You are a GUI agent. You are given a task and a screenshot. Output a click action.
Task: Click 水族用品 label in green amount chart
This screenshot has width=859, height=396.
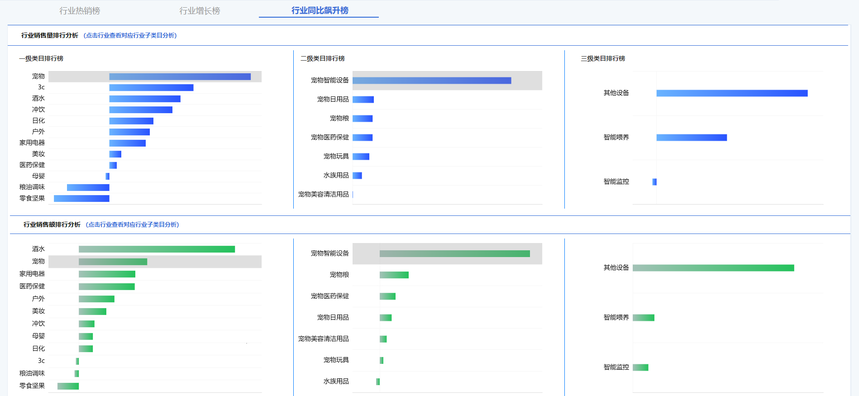336,381
